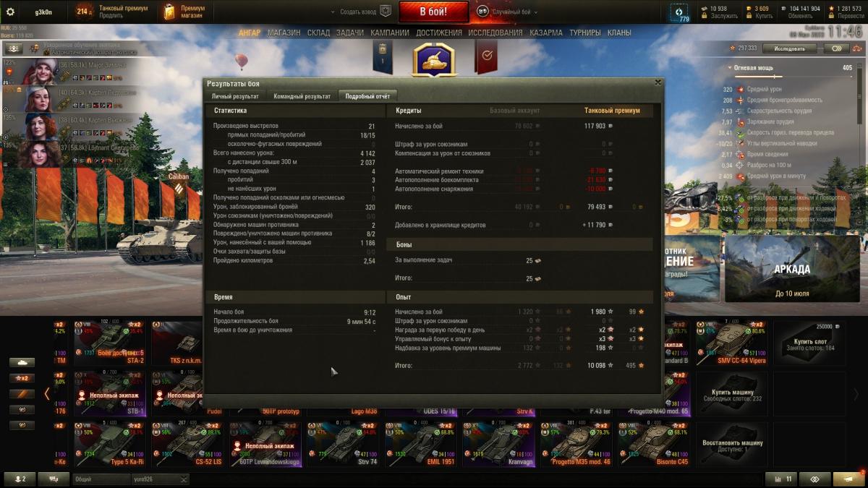
Task: Click the Исследовать button
Action: 789,48
